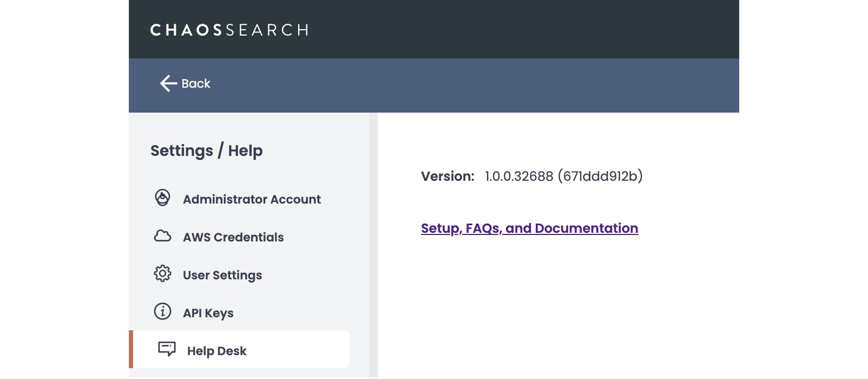Image resolution: width=868 pixels, height=379 pixels.
Task: Click the User Settings gear icon
Action: [162, 273]
